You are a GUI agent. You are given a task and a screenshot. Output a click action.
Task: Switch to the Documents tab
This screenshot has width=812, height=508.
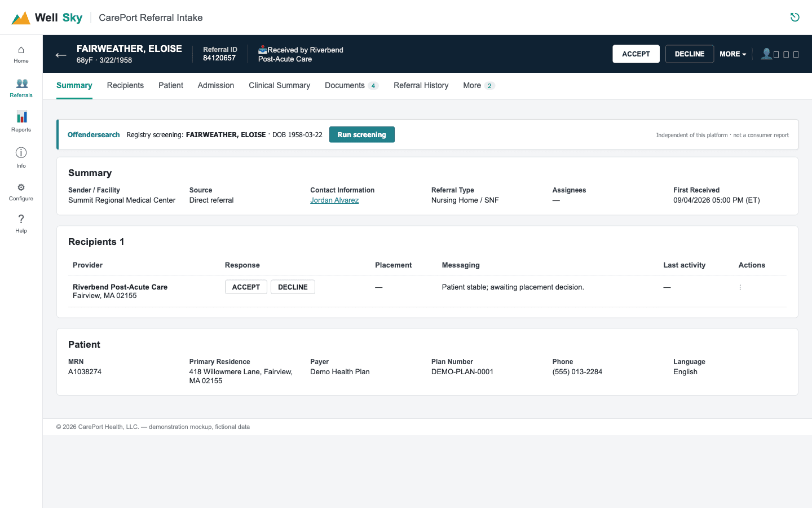[x=351, y=85]
